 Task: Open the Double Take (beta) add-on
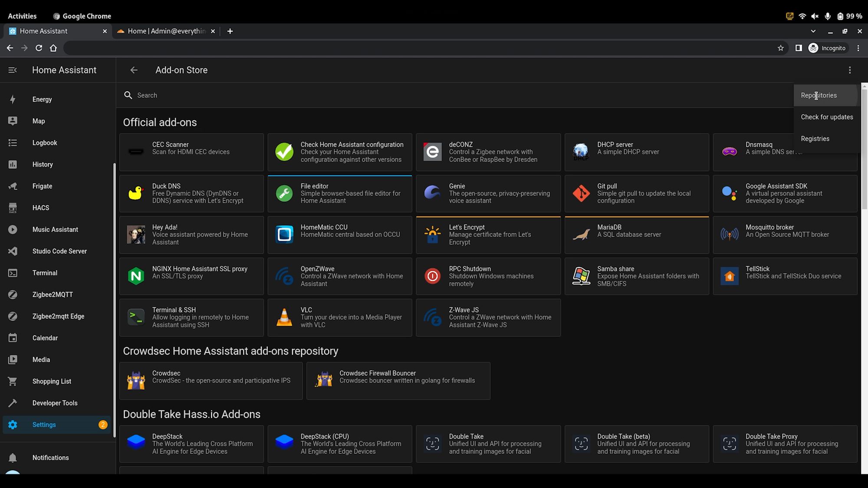tap(637, 444)
